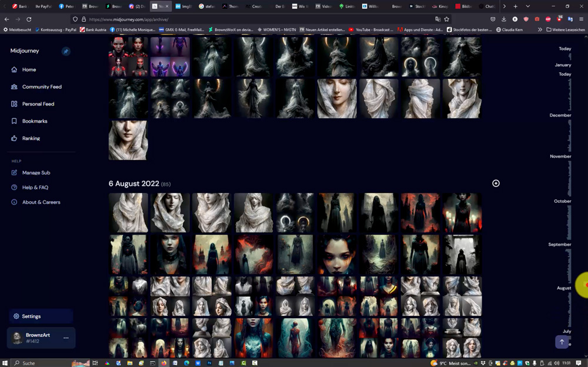Open Settings in the sidebar
588x367 pixels.
31,316
